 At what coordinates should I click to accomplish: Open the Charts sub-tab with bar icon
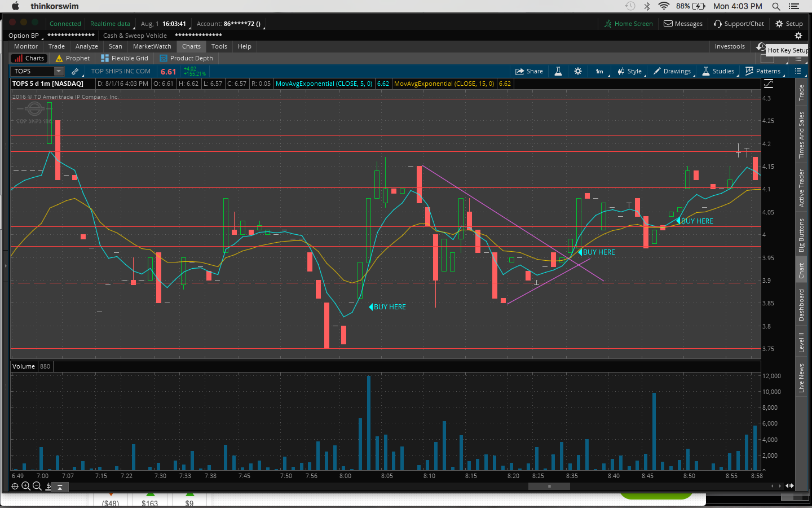click(x=29, y=58)
